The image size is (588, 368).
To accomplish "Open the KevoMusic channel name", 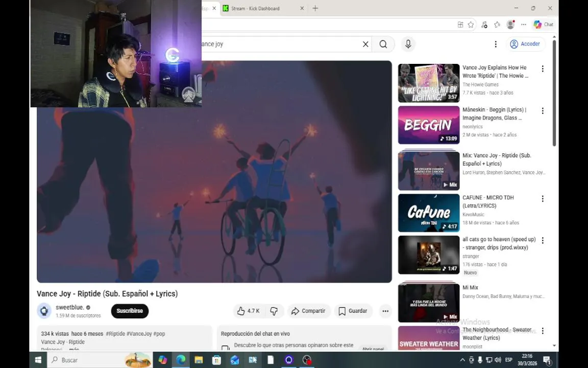I will (473, 215).
